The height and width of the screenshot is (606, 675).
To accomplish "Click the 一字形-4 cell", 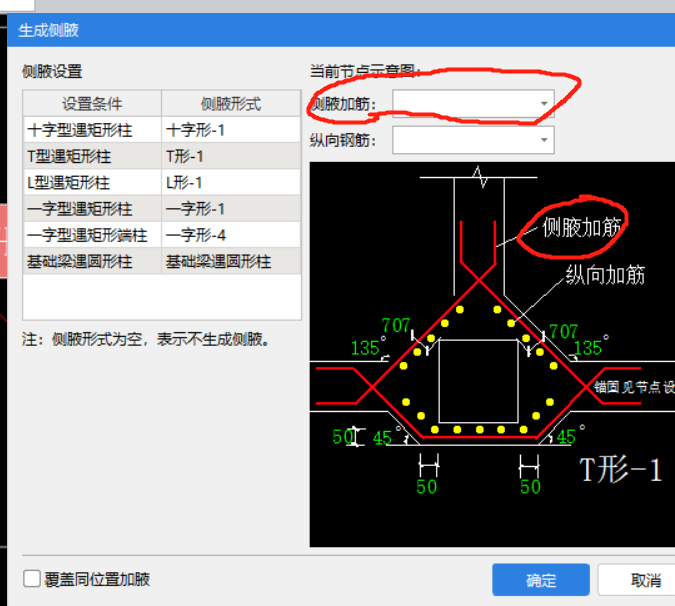I will pos(231,235).
